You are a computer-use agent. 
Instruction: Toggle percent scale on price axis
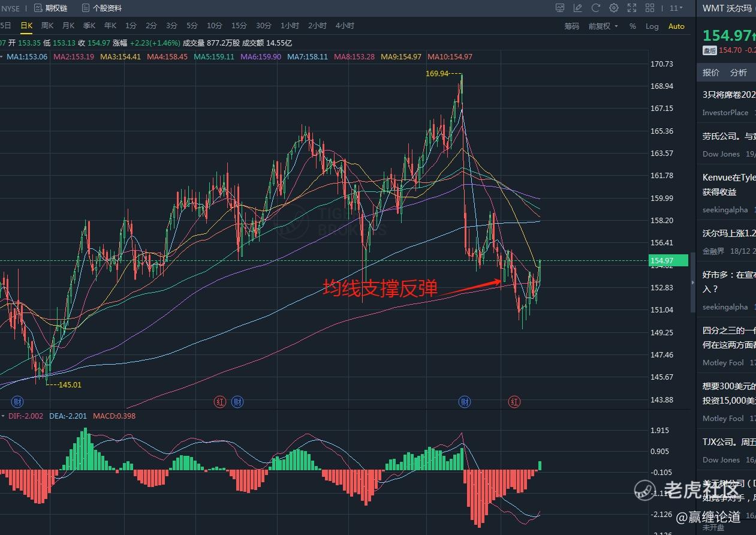tap(632, 26)
